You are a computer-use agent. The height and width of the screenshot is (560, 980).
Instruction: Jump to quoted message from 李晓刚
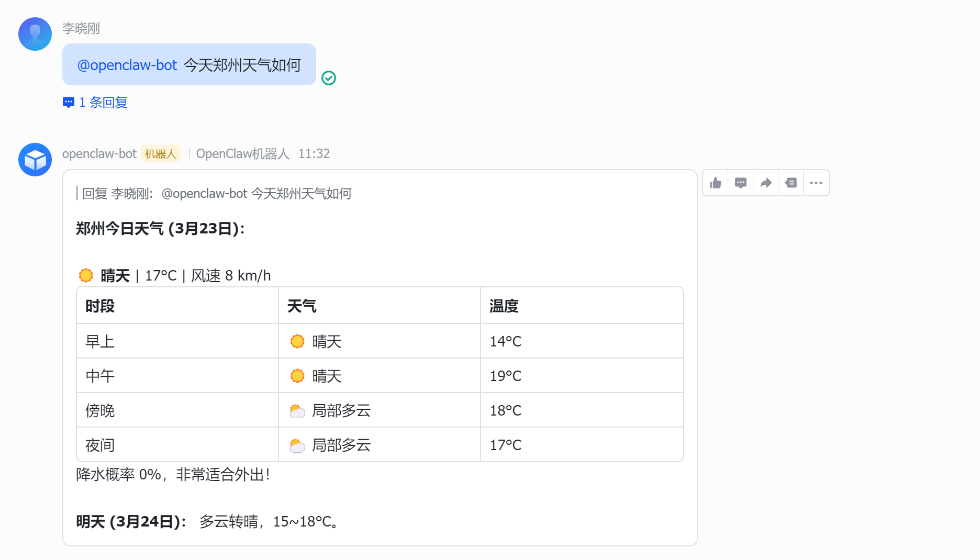pyautogui.click(x=216, y=194)
